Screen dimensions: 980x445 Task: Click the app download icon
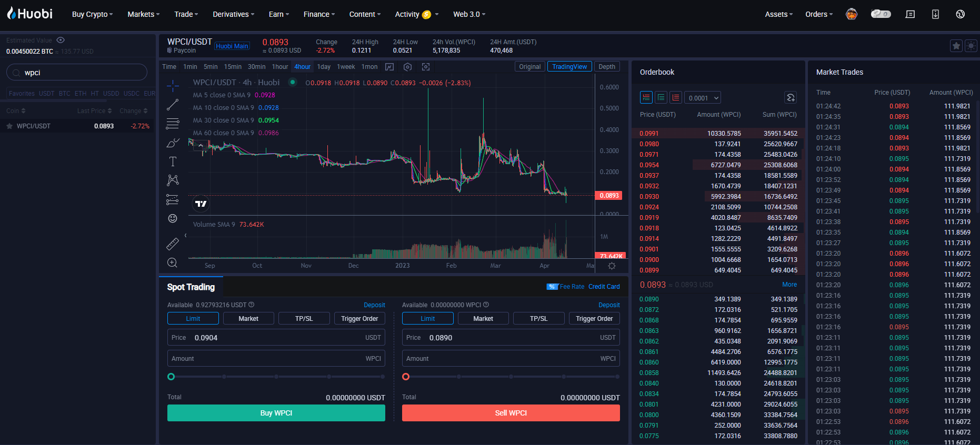[935, 14]
